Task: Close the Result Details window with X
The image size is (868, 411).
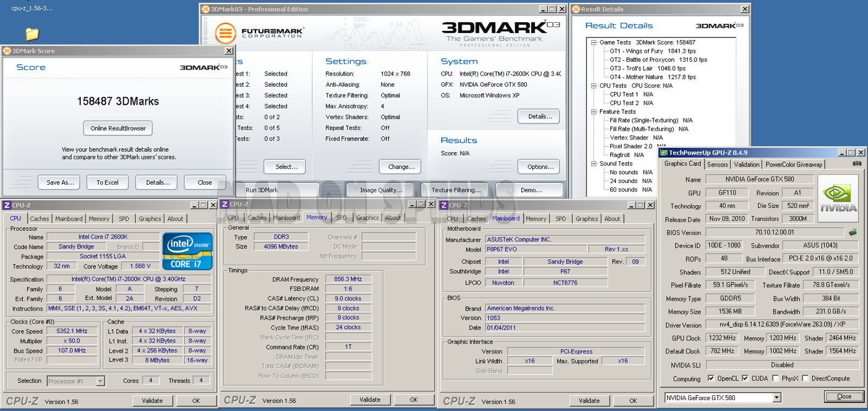Action: tap(745, 9)
